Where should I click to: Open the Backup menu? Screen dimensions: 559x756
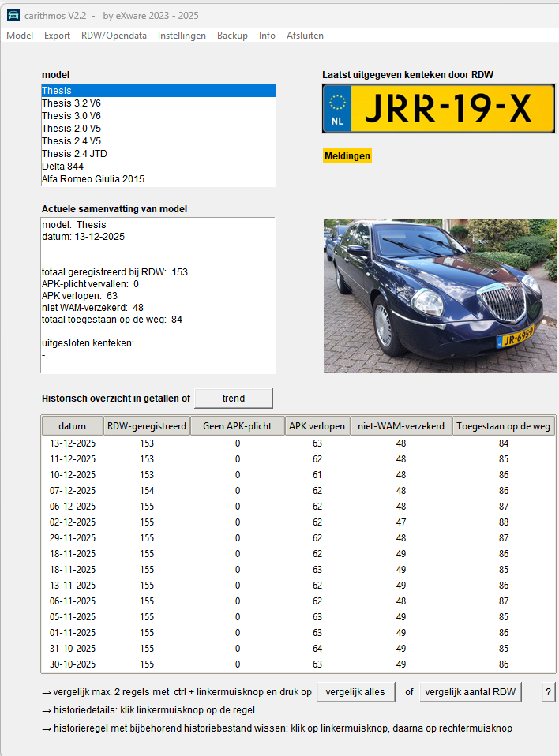pyautogui.click(x=232, y=36)
